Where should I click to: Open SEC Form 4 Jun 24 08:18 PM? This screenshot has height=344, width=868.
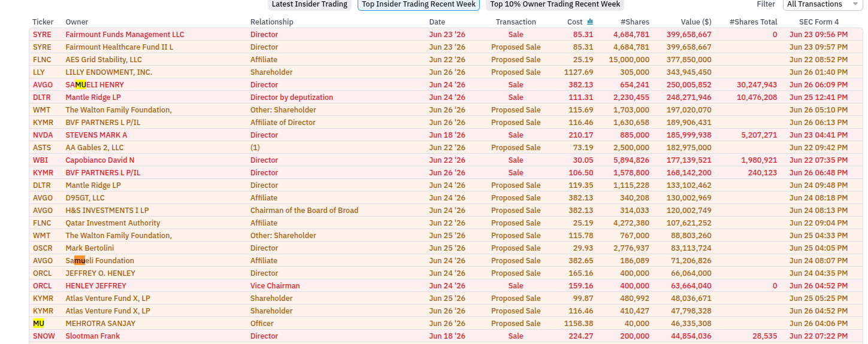818,197
